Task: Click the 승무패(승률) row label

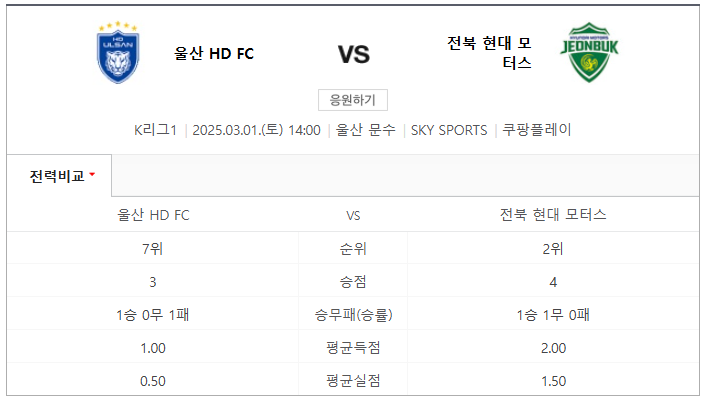Action: [x=353, y=315]
